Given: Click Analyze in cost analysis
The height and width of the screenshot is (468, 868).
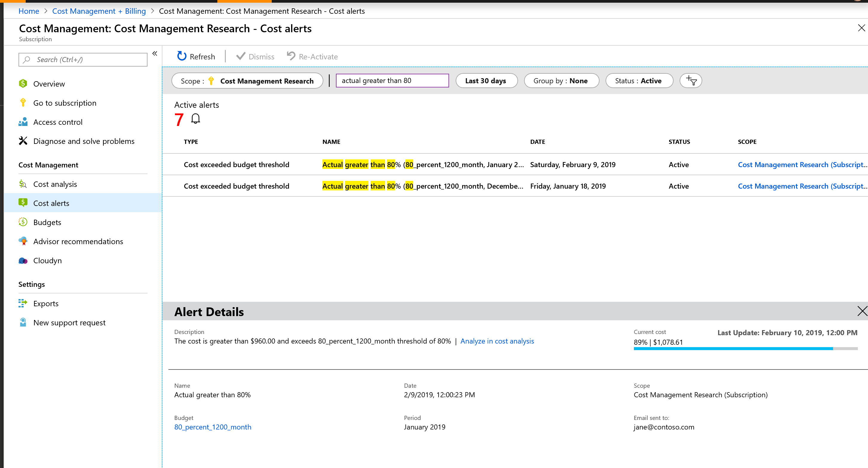Looking at the screenshot, I should click(497, 341).
